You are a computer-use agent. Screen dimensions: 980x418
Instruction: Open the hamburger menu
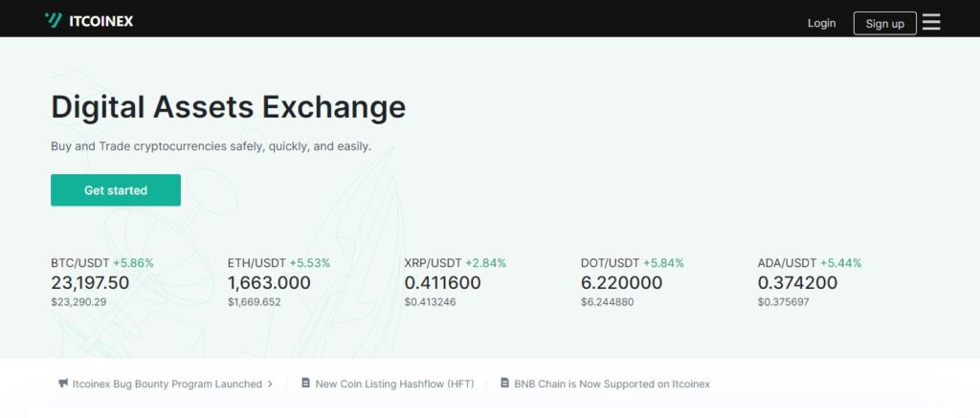pyautogui.click(x=931, y=22)
